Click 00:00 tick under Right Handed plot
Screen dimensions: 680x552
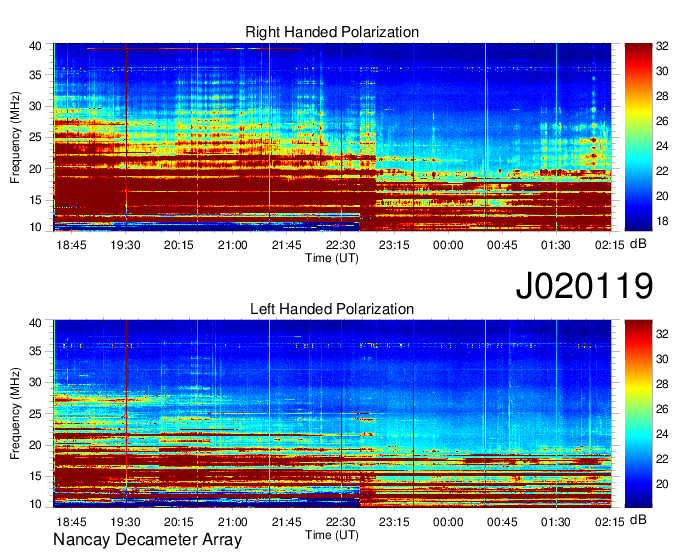[x=448, y=245]
